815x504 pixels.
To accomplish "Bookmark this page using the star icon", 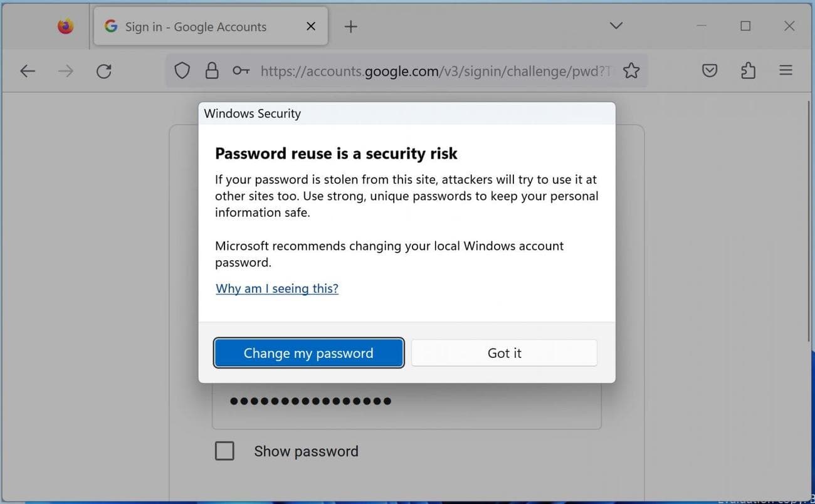I will tap(631, 70).
